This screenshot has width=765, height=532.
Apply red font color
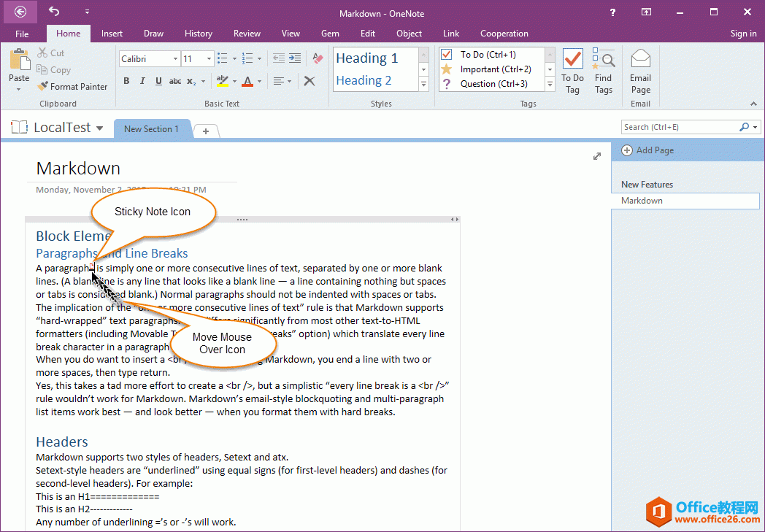(248, 81)
